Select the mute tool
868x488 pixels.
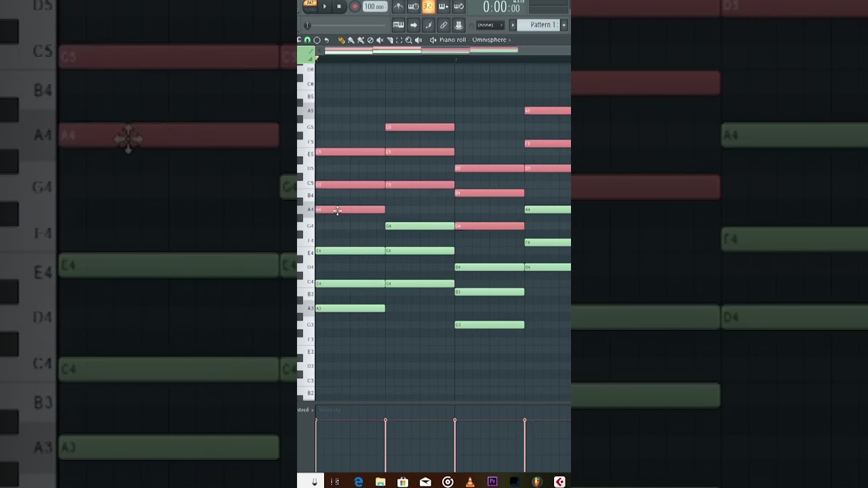pos(380,40)
